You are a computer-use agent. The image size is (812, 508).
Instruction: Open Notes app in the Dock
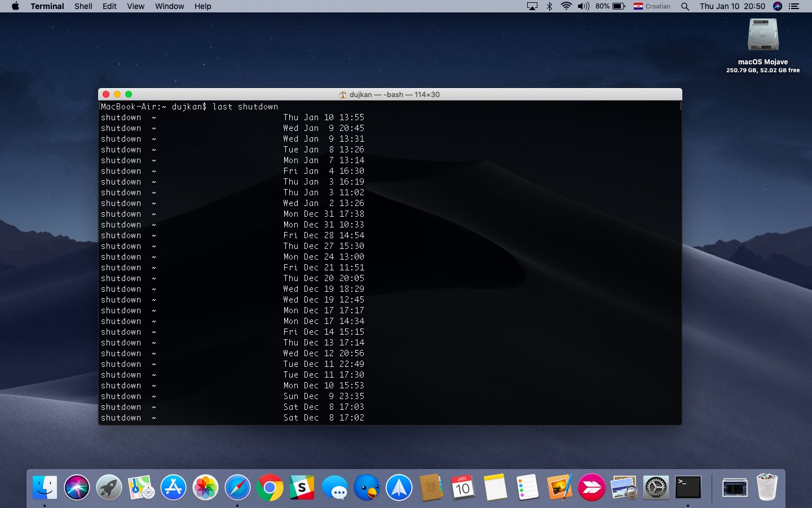point(495,487)
